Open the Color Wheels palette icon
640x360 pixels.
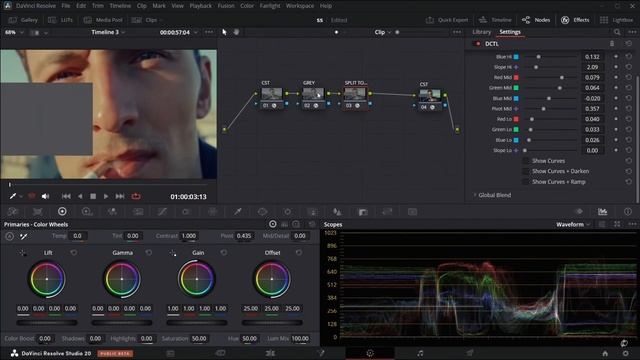click(x=62, y=211)
